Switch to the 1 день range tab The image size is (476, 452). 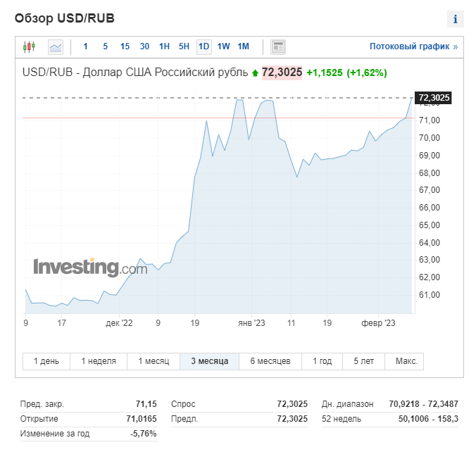(x=46, y=361)
